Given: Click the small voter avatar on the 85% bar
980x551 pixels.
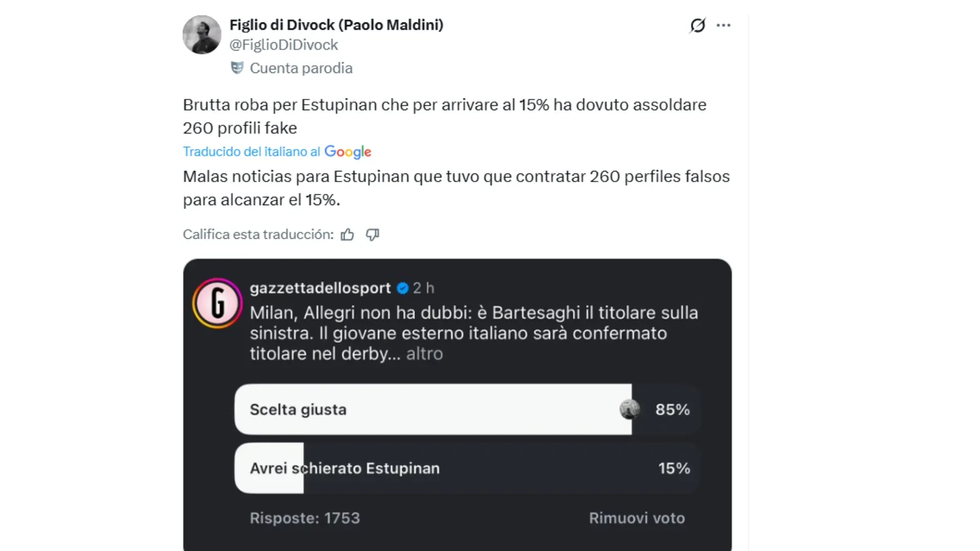Looking at the screenshot, I should (x=629, y=409).
